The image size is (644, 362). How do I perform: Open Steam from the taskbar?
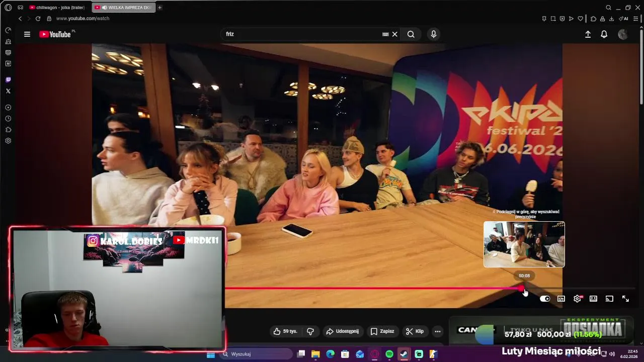[x=404, y=354]
